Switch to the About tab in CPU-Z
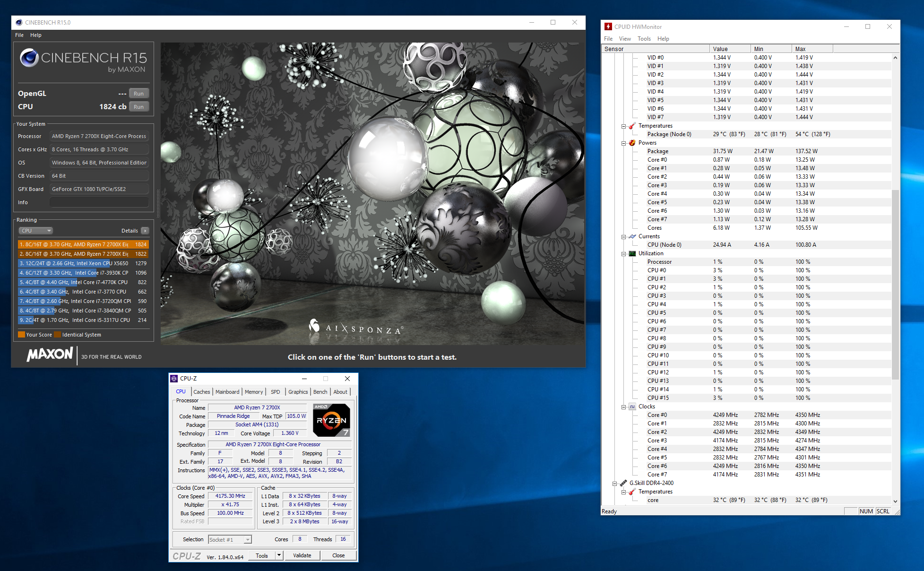The width and height of the screenshot is (924, 571). click(340, 392)
